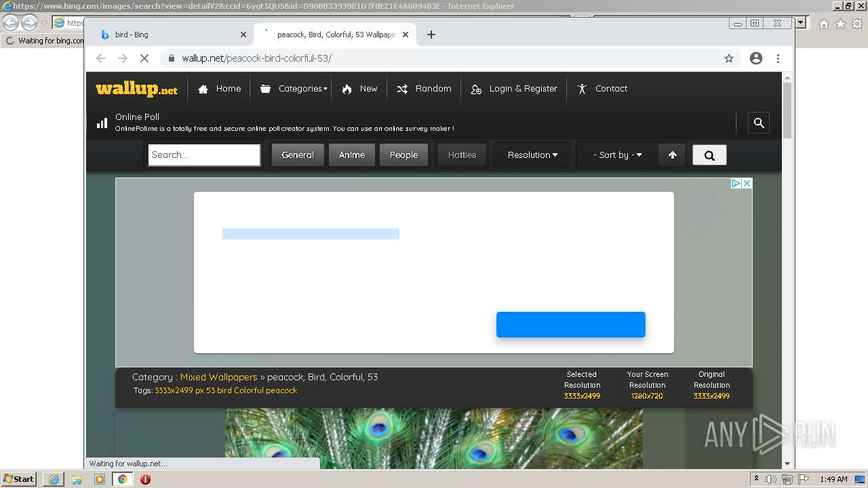868x488 pixels.
Task: Click the Action Center flag icon
Action: (x=803, y=479)
